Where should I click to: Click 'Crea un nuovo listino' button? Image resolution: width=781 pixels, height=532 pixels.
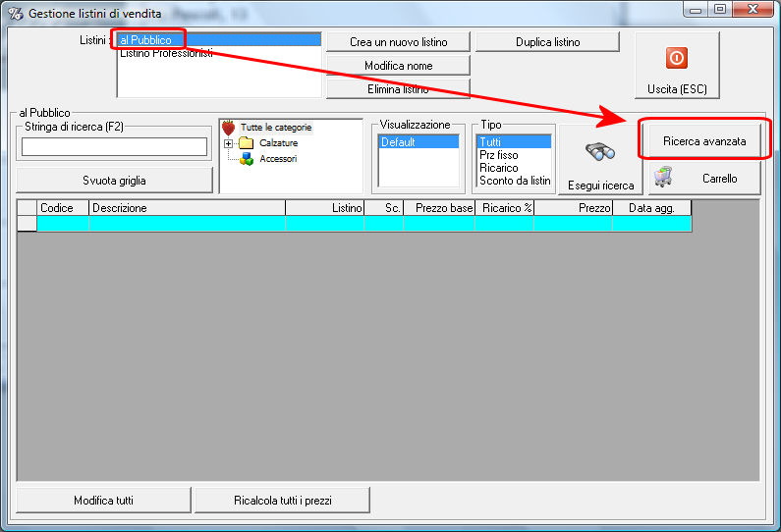398,42
